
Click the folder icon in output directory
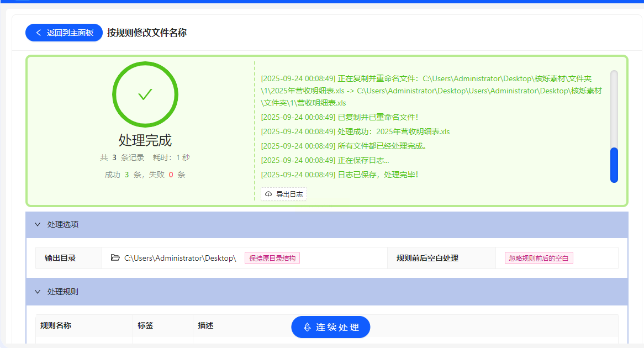[x=115, y=257]
